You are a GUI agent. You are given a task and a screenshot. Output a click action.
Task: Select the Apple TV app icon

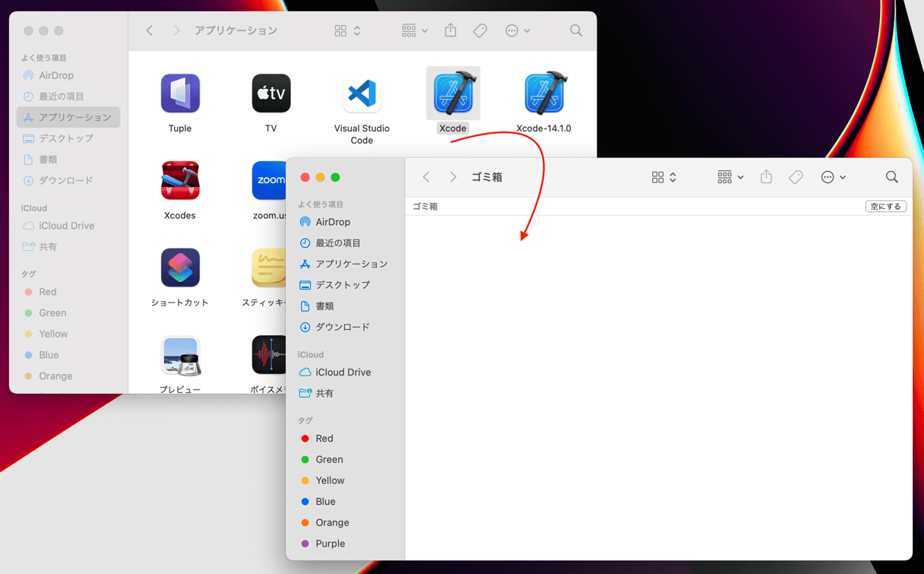(x=271, y=94)
